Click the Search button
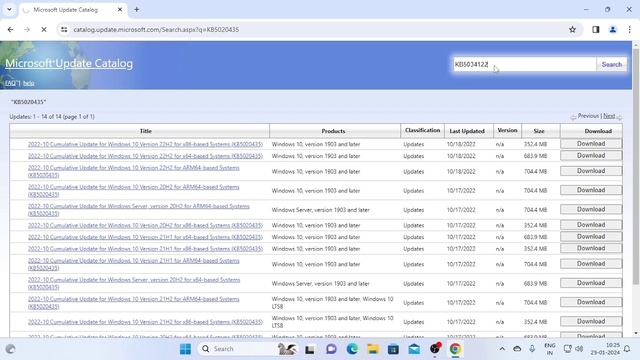 [x=611, y=64]
